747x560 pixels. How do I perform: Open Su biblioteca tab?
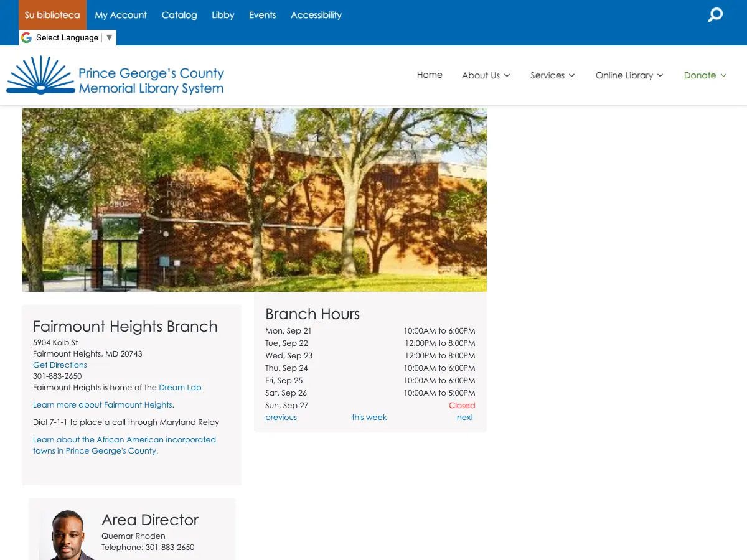52,15
